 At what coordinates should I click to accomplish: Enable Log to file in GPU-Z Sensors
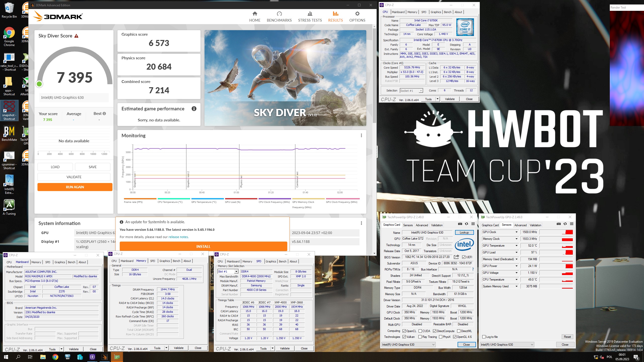coord(484,337)
